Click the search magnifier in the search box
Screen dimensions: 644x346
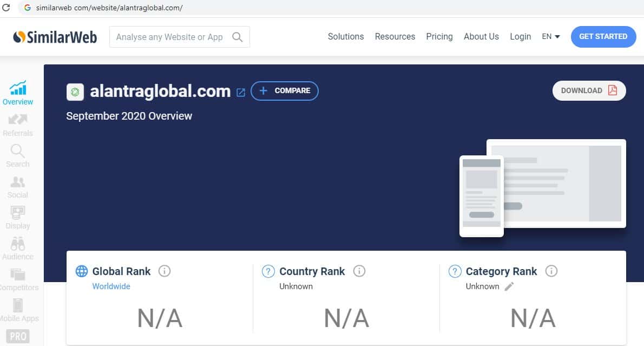pos(237,37)
